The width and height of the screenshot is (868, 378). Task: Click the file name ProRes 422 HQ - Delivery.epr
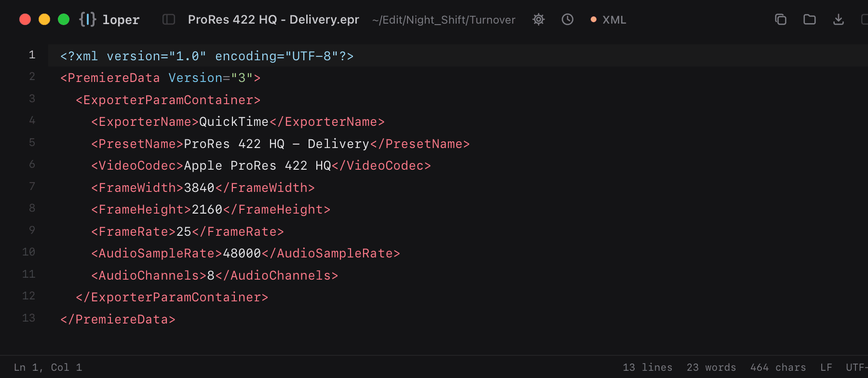273,20
